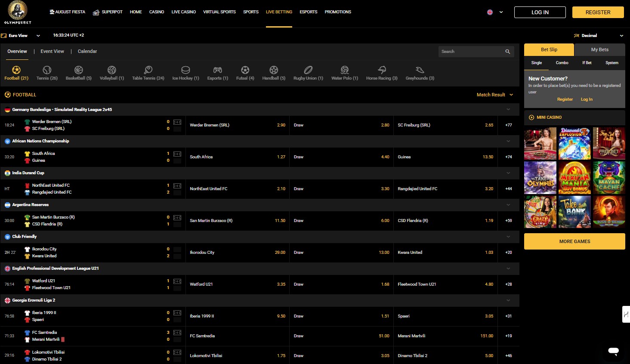Open stats icon for Werder Bremen match
Image resolution: width=630 pixels, height=364 pixels.
click(177, 122)
